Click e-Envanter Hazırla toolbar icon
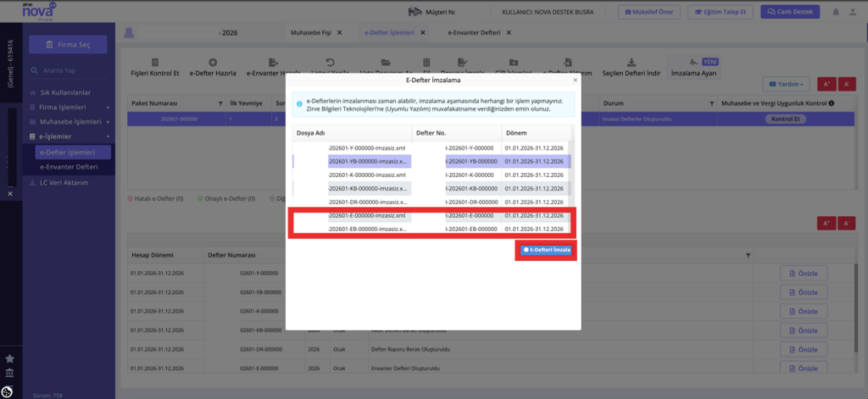Screen dimensions: 868x399 pos(272,63)
